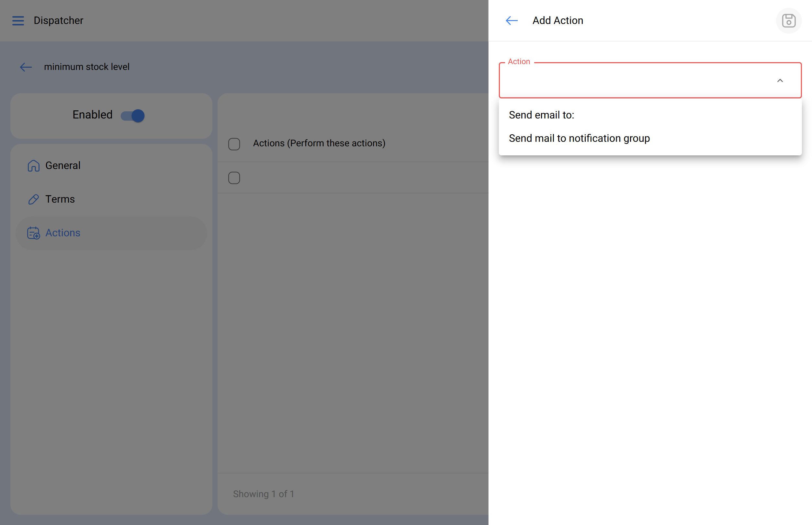Screen dimensions: 812x525
Task: Click the back arrow in Add Action panel
Action: (x=512, y=21)
